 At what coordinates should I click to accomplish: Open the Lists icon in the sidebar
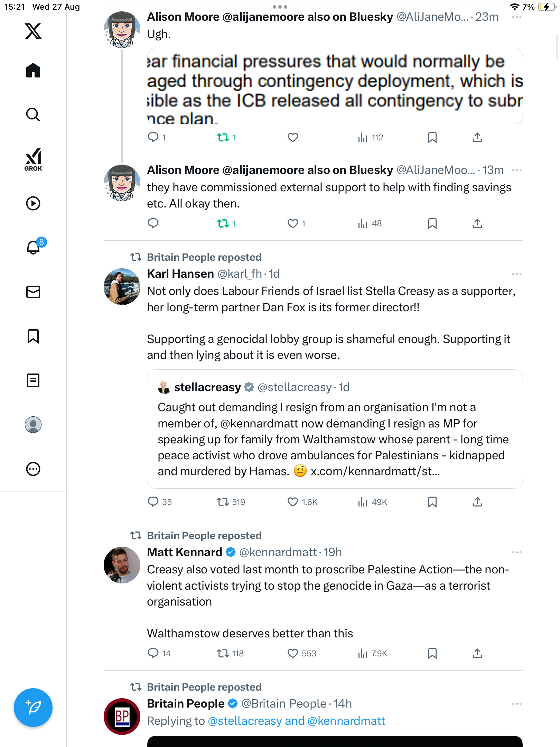coord(33,380)
